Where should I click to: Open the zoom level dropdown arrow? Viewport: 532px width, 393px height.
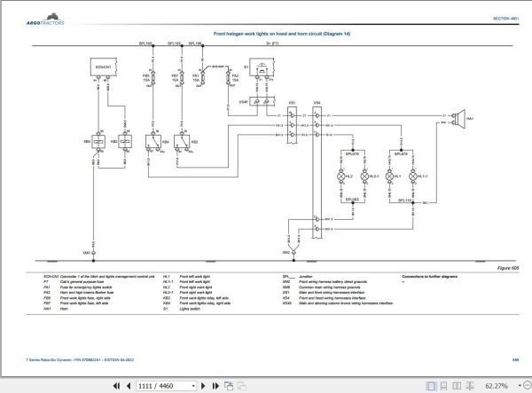(x=520, y=386)
